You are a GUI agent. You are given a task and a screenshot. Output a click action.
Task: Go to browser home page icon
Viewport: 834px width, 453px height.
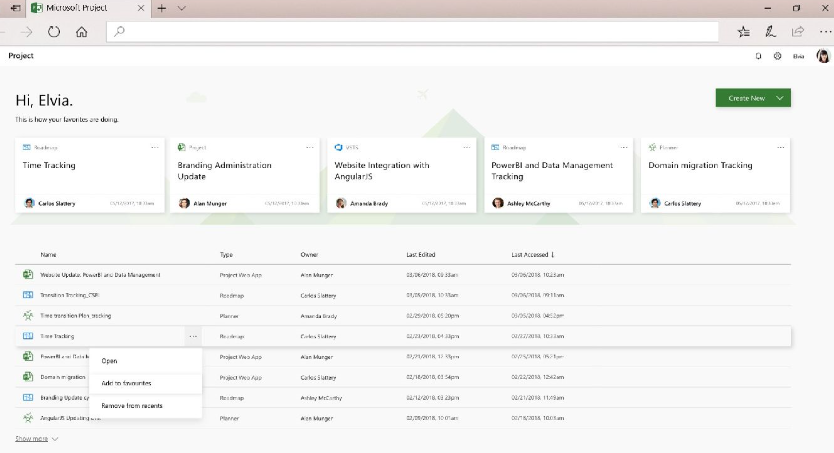click(81, 32)
